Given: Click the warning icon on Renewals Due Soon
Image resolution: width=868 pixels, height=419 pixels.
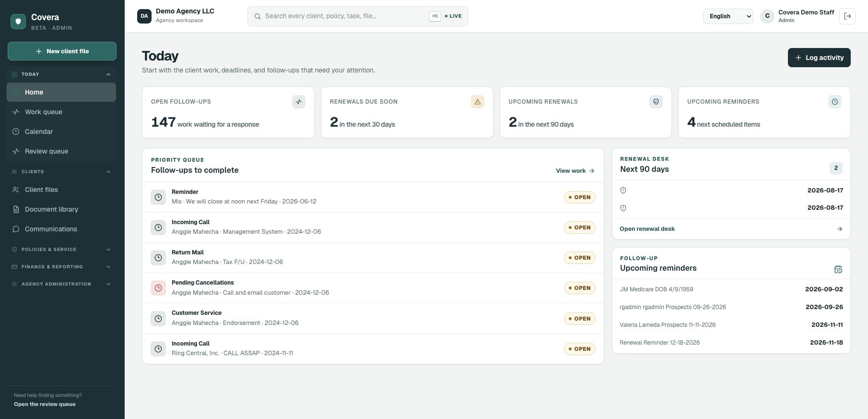Looking at the screenshot, I should point(477,102).
